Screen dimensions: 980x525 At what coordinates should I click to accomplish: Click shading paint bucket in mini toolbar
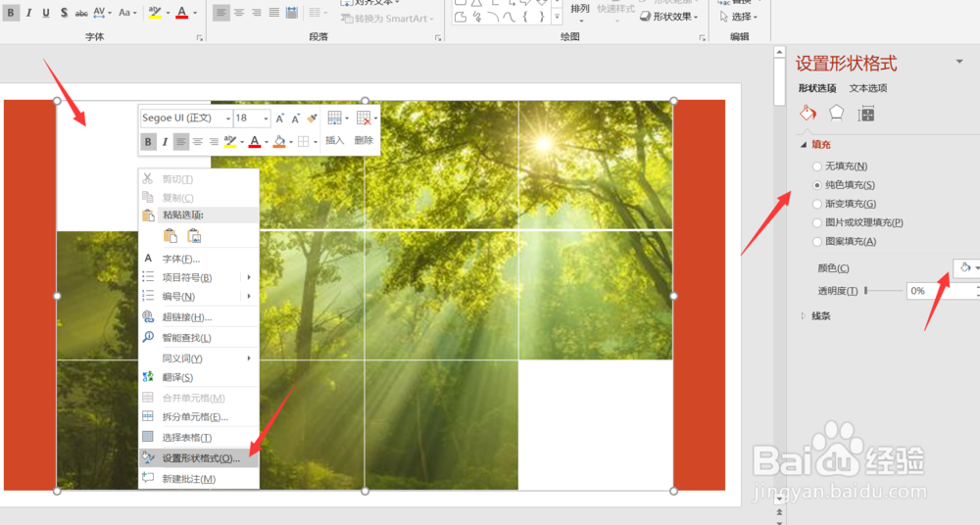(279, 142)
